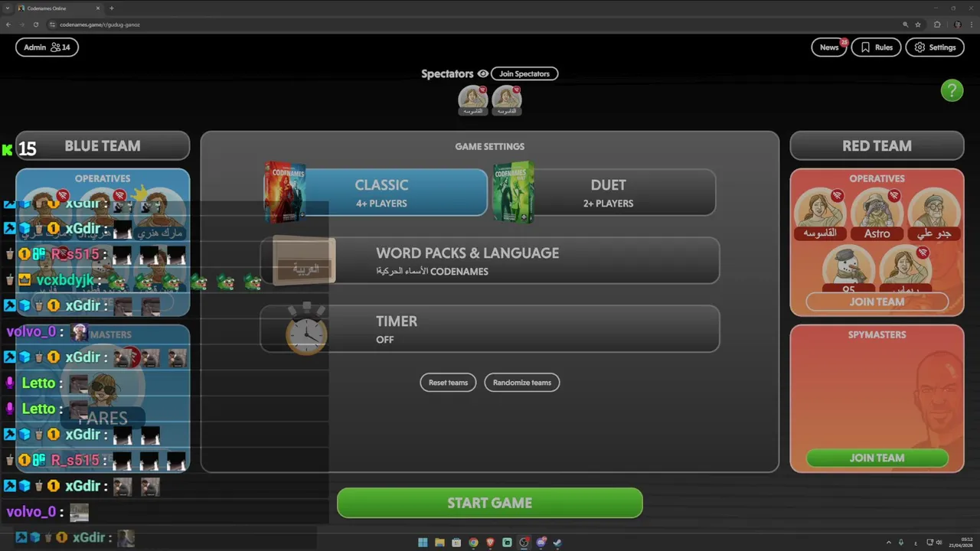Open Steam from the taskbar
Image resolution: width=980 pixels, height=551 pixels.
557,543
